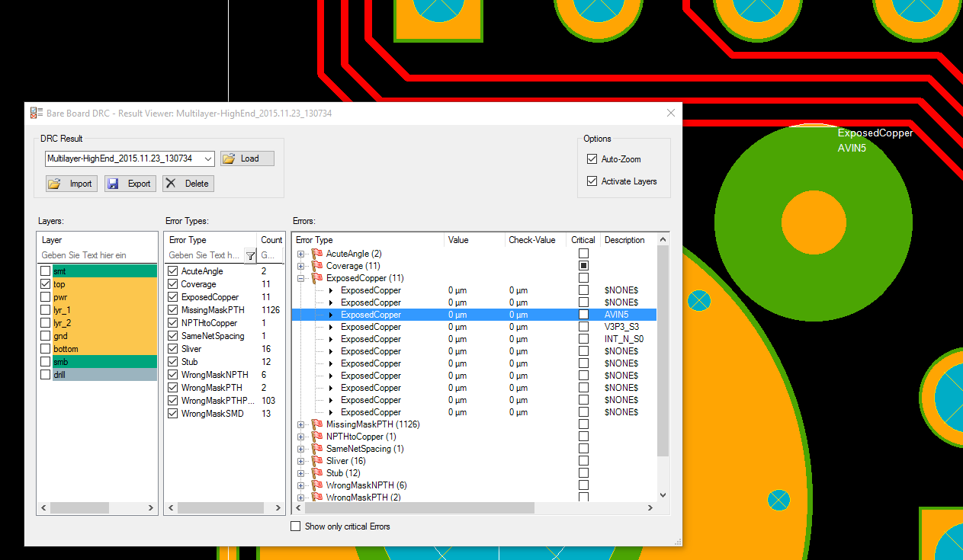The image size is (963, 560).
Task: Click the red flag icon beside Coverage (11)
Action: coord(317,266)
